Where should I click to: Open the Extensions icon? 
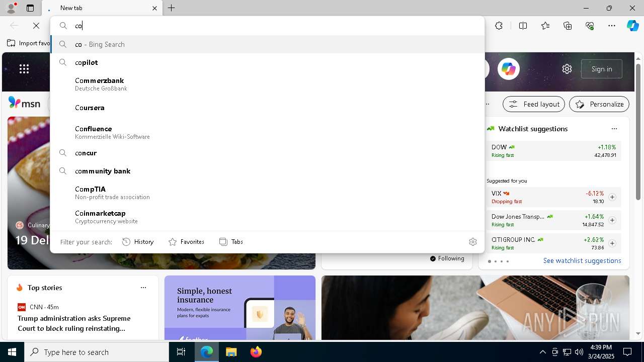[499, 26]
